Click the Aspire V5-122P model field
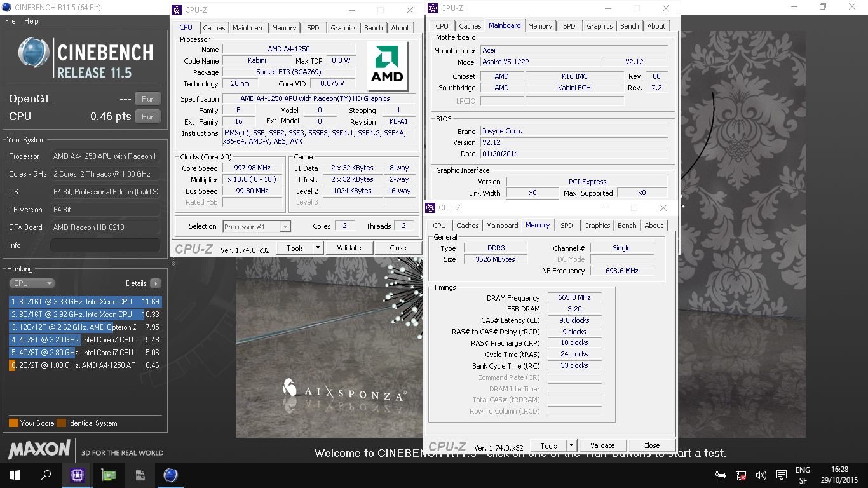The height and width of the screenshot is (488, 868). [539, 62]
